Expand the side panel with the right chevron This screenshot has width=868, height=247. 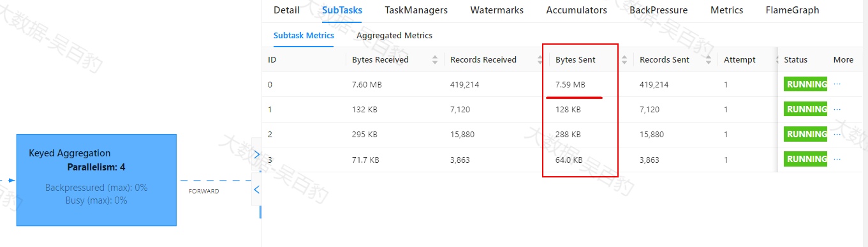257,154
